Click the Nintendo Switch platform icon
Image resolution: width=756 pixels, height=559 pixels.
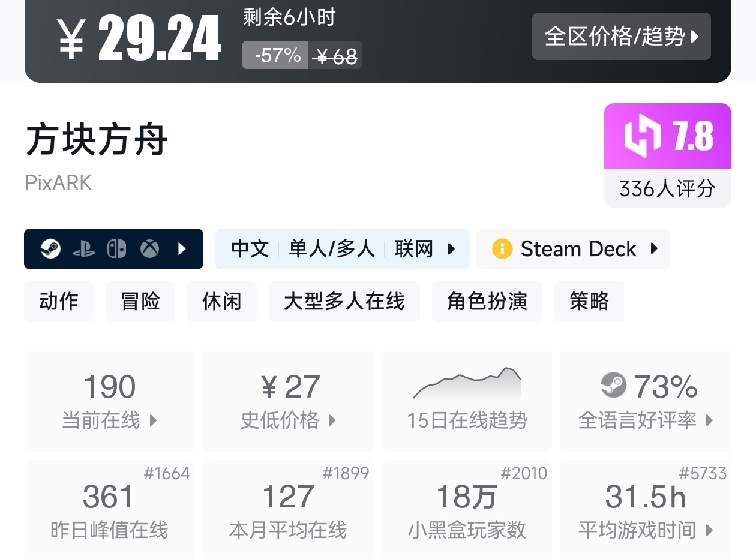point(116,249)
